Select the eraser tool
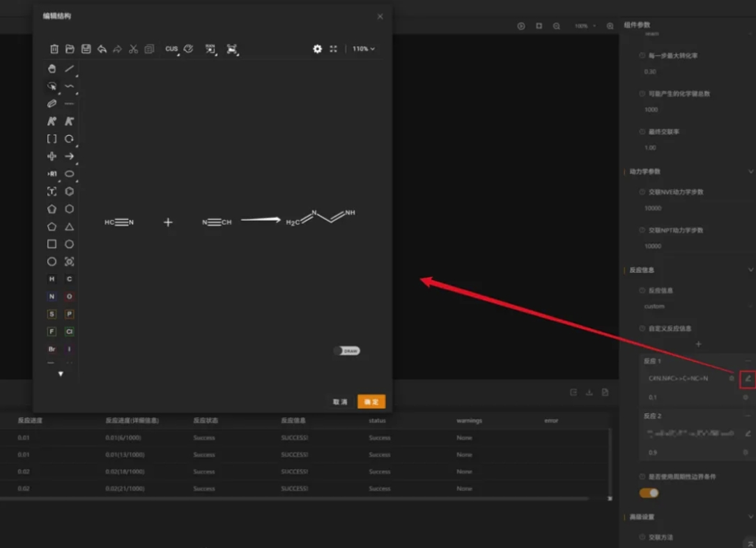This screenshot has height=548, width=756. click(x=52, y=104)
